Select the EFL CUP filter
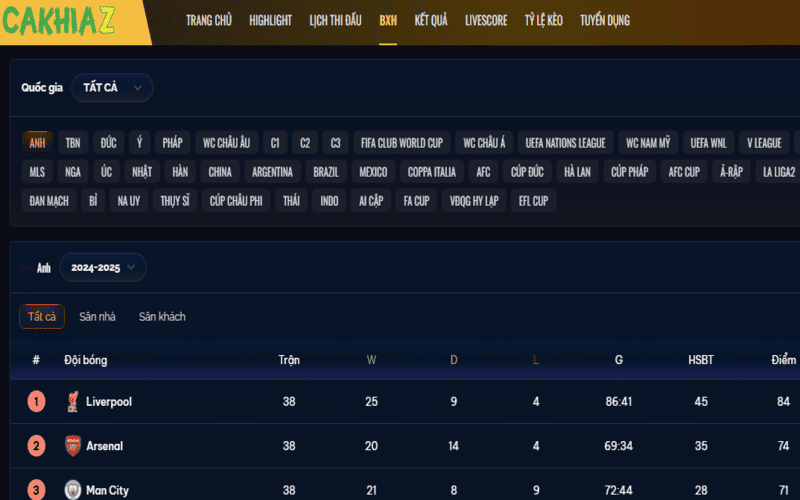The height and width of the screenshot is (500, 800). 534,201
